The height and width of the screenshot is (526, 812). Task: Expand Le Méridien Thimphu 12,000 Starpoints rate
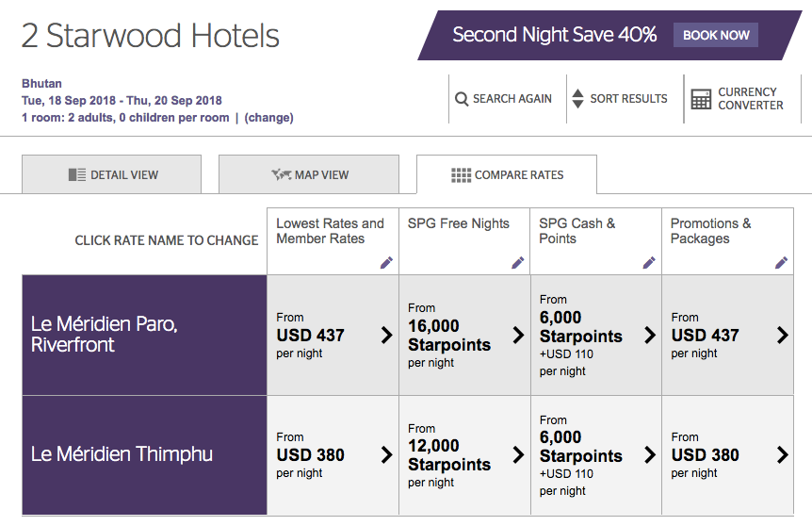[x=518, y=454]
